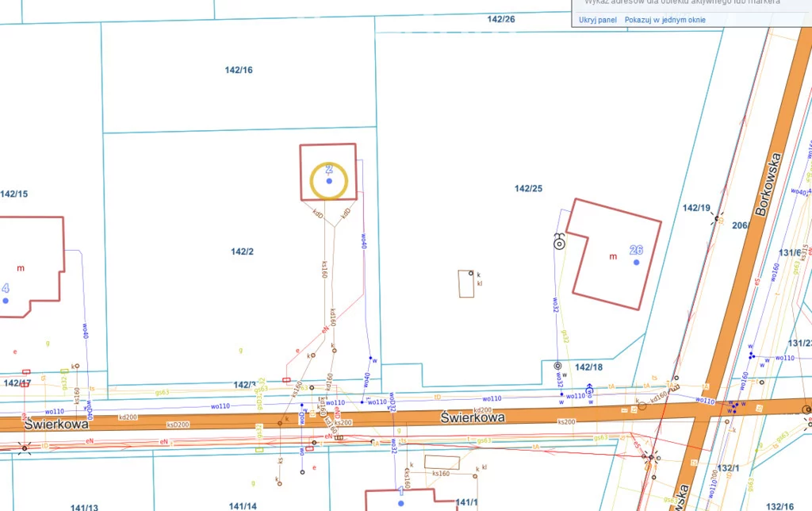Click parcel label 132/1
Screen dimensions: 812x511
[x=728, y=468]
